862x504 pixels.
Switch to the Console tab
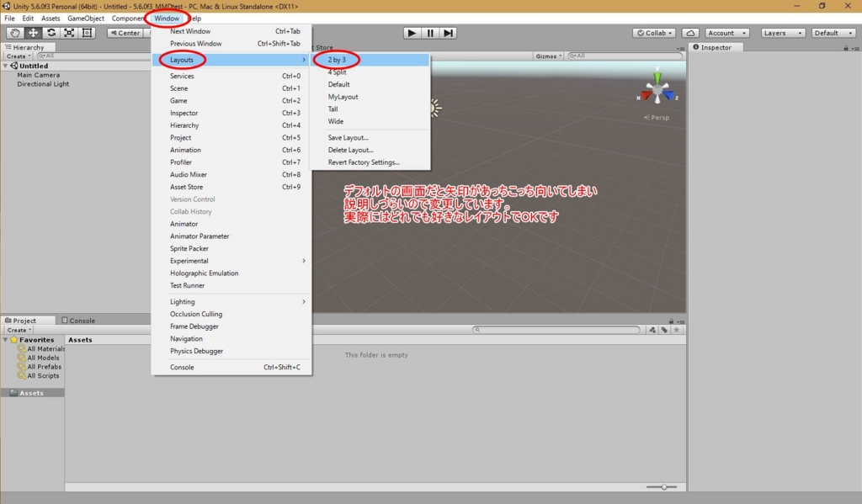pyautogui.click(x=78, y=321)
